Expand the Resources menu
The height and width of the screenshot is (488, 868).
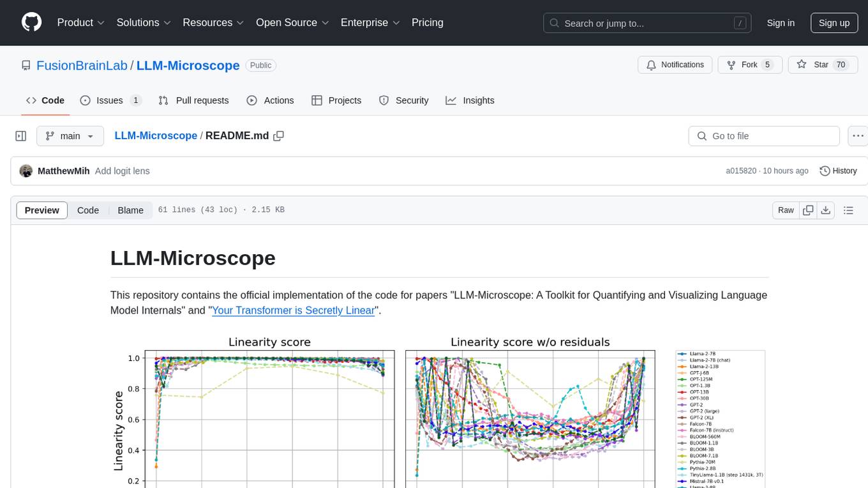point(213,22)
